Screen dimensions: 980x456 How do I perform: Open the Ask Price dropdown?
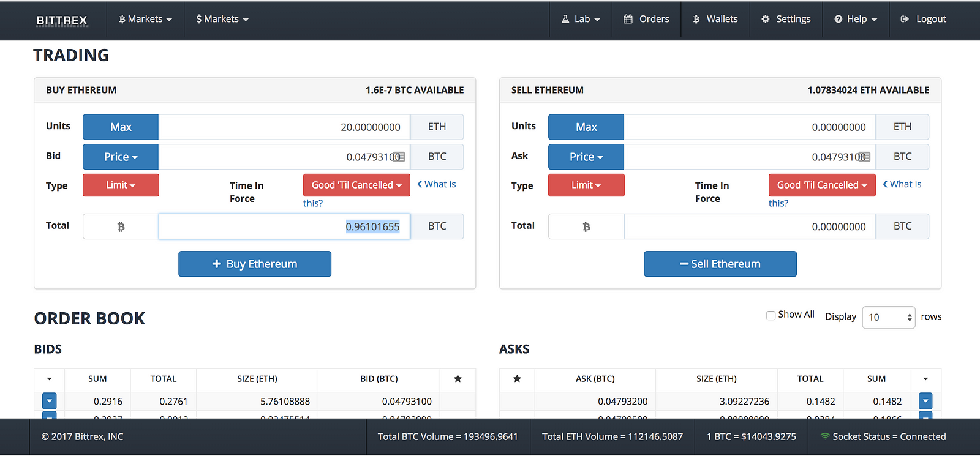(x=586, y=157)
